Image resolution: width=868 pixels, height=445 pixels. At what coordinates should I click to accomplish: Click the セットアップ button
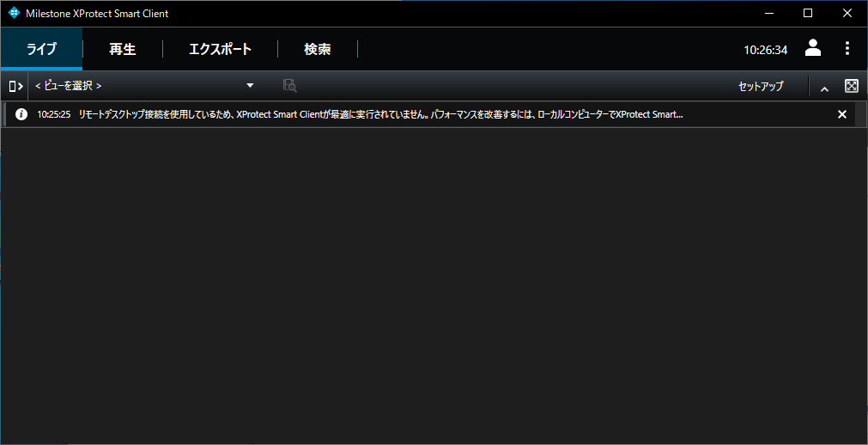tap(761, 86)
